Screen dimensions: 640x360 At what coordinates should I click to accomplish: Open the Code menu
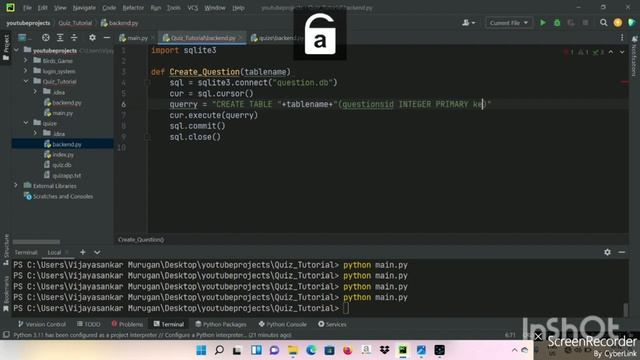click(x=109, y=8)
